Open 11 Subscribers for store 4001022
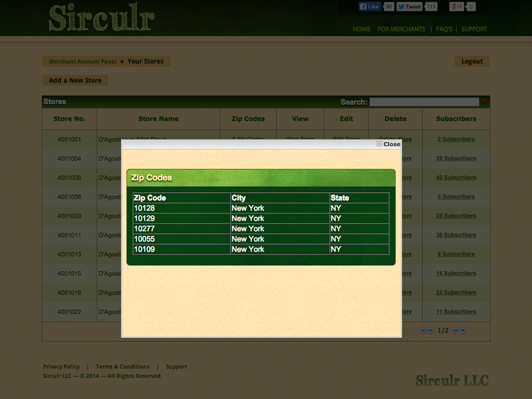This screenshot has width=532, height=399. 456,312
